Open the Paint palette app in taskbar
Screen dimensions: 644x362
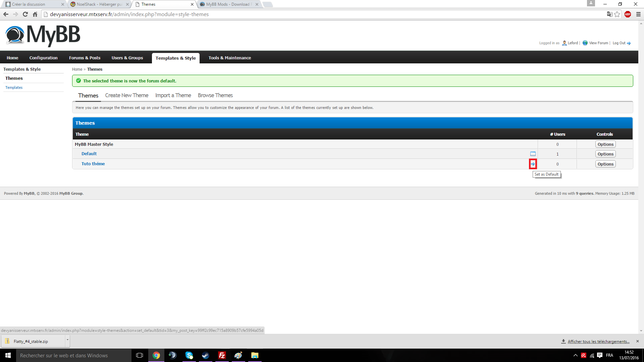(x=238, y=355)
